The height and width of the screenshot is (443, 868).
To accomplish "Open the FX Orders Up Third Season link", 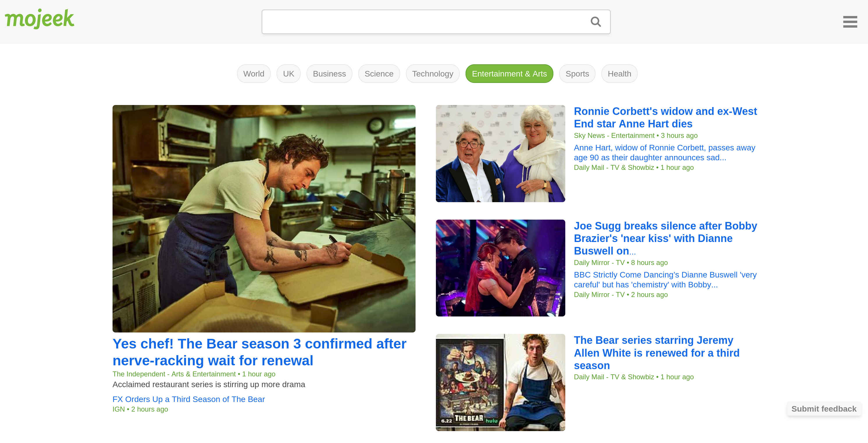I will pyautogui.click(x=188, y=399).
